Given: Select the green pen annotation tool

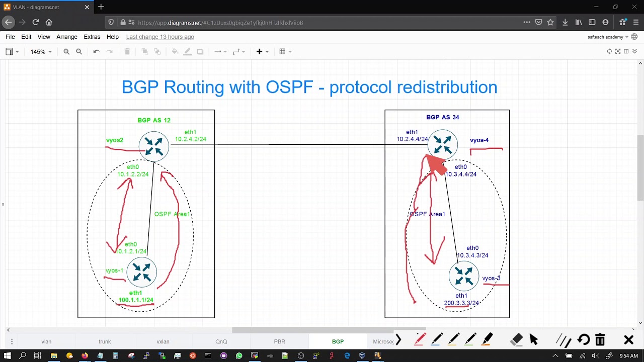Looking at the screenshot, I should (471, 340).
